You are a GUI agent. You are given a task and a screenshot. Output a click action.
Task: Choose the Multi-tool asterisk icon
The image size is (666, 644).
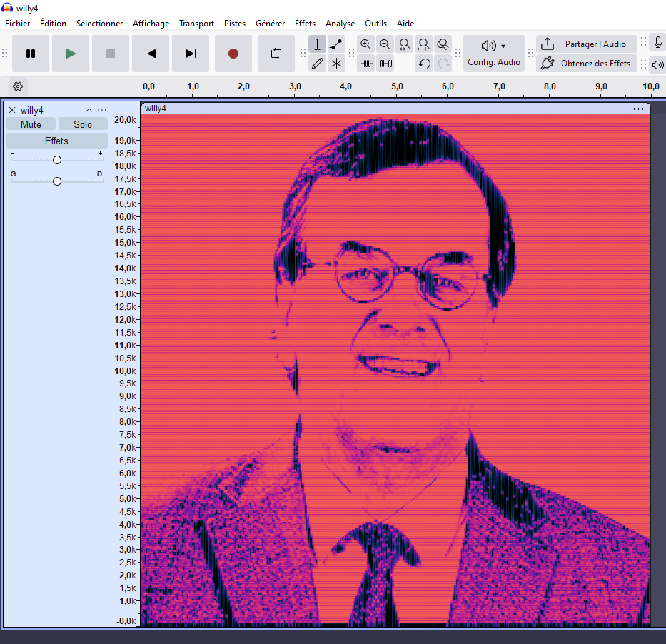[x=336, y=64]
